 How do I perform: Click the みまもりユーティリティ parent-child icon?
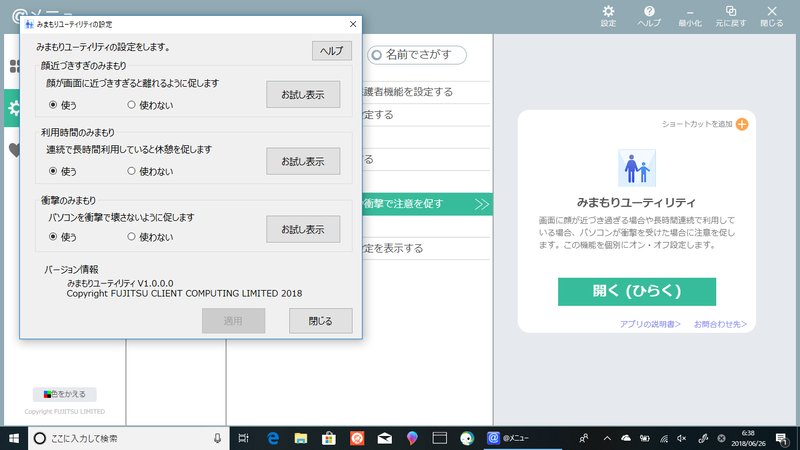[637, 168]
